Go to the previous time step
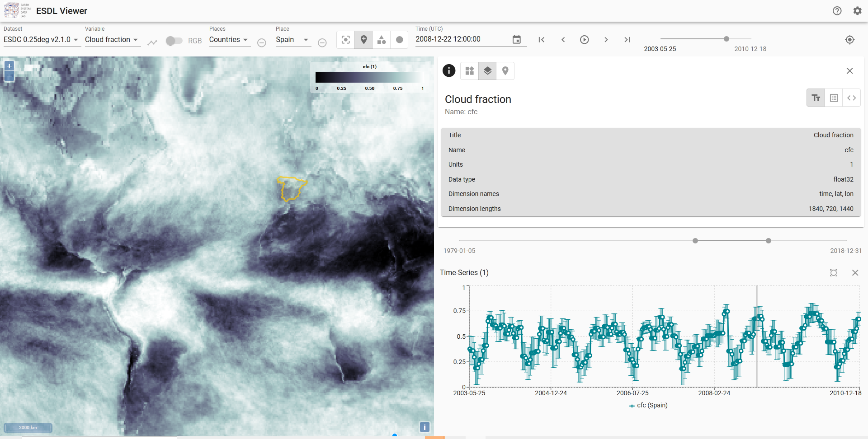The image size is (868, 439). pyautogui.click(x=563, y=40)
